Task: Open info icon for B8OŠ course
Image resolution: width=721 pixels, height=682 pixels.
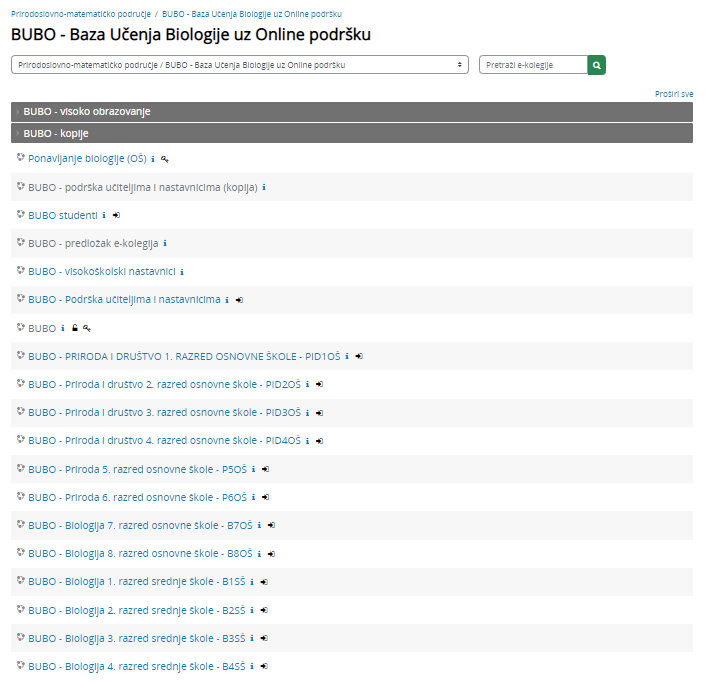Action: [x=259, y=554]
